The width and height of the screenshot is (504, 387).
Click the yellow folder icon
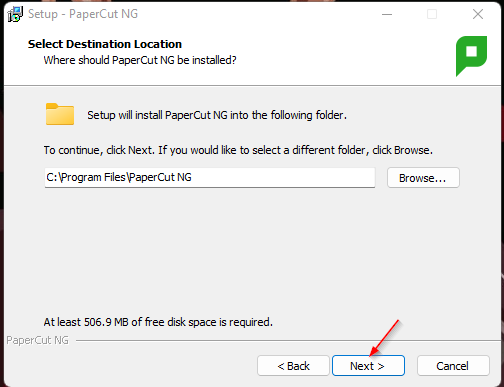click(60, 114)
